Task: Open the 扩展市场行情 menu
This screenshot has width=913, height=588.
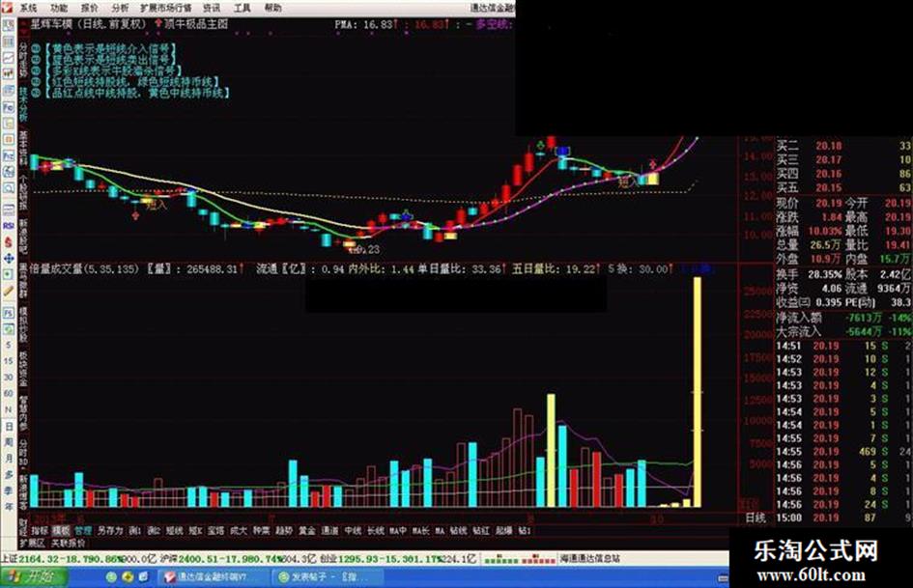Action: [x=166, y=8]
